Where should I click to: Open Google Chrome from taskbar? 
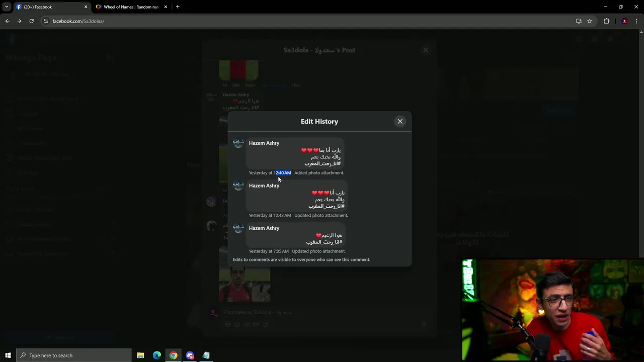pyautogui.click(x=173, y=355)
